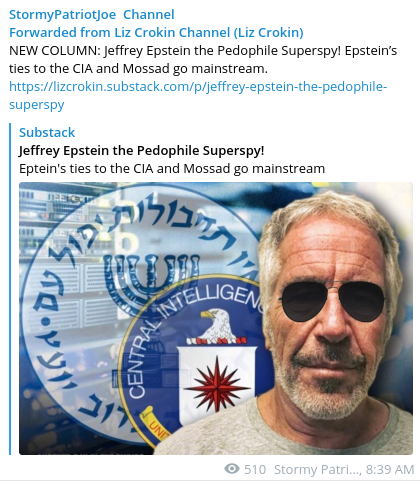The height and width of the screenshot is (485, 420).
Task: Click the wrapped 'superspy' link text
Action: [37, 105]
